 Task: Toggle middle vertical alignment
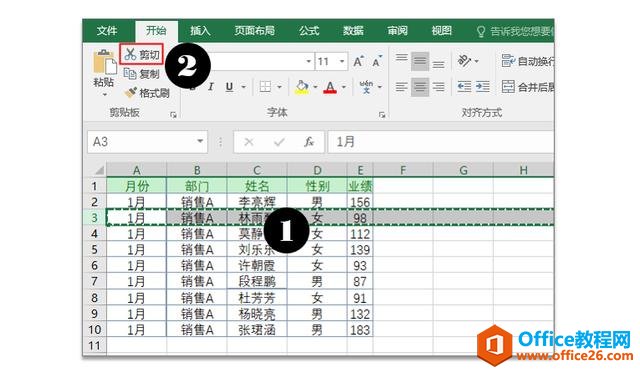(420, 61)
